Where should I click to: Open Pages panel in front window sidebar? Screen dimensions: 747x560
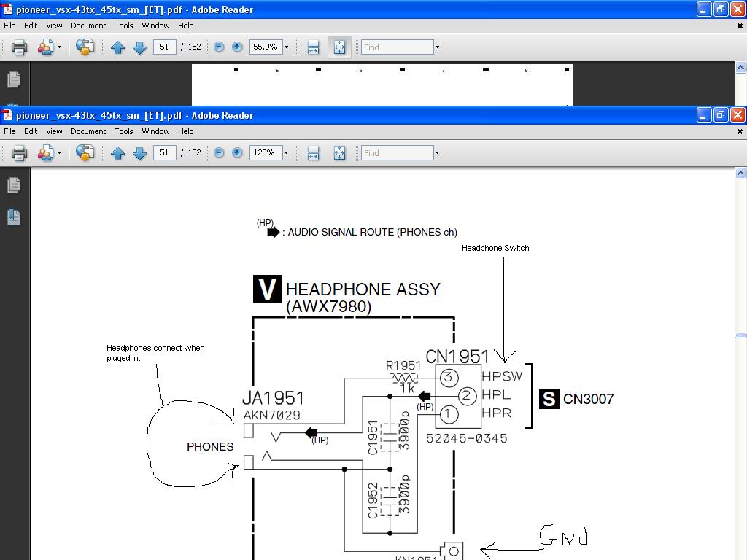(x=14, y=185)
